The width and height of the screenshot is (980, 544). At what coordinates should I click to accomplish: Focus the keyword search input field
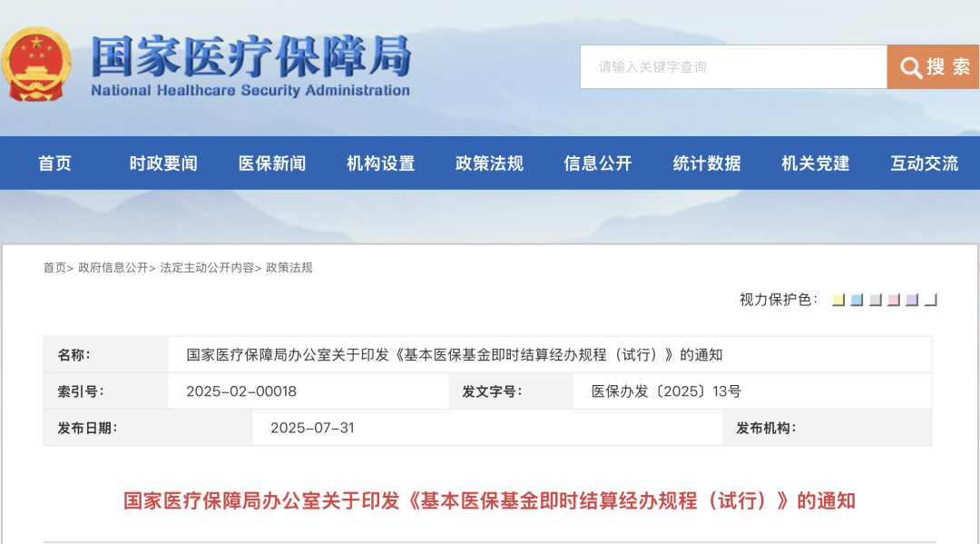pos(733,67)
